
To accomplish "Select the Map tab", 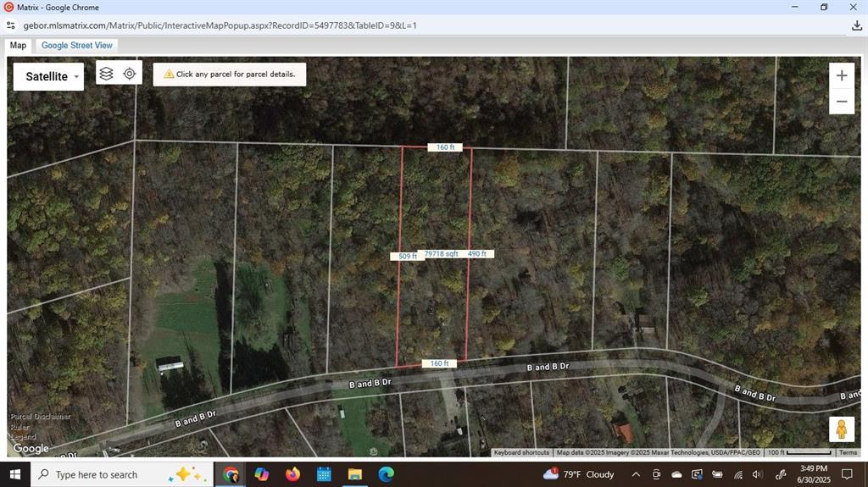I will point(18,45).
